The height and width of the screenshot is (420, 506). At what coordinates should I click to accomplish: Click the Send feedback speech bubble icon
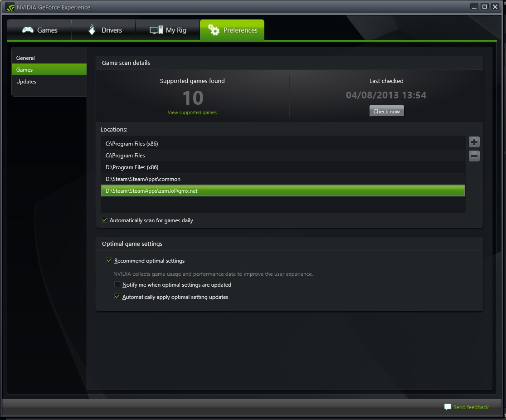(x=447, y=407)
